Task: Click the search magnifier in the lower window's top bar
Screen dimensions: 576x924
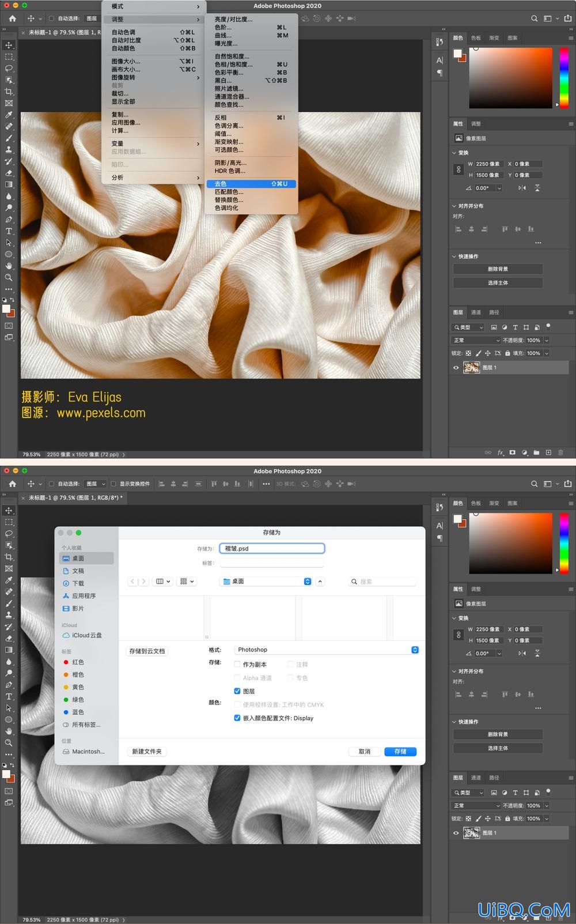Action: [535, 484]
